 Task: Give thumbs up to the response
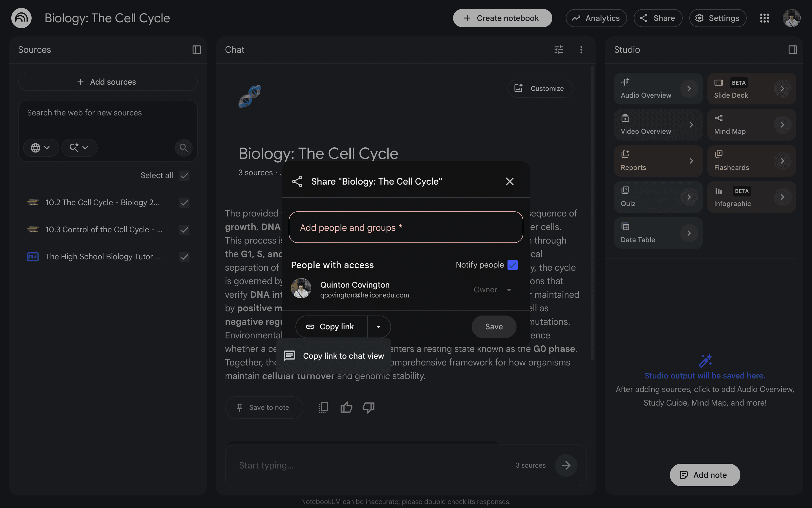click(346, 407)
